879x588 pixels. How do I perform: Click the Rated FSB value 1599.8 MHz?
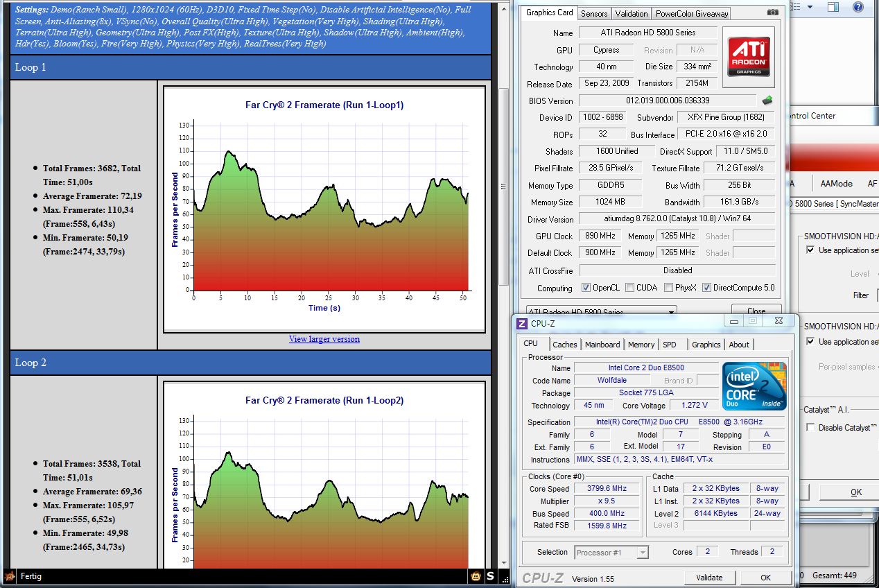tap(607, 526)
